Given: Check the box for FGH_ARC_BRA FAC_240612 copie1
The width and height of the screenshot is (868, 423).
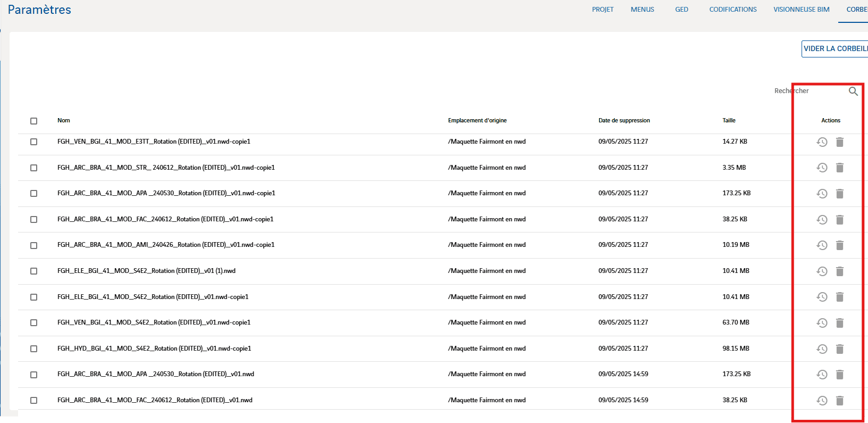Looking at the screenshot, I should (x=34, y=220).
